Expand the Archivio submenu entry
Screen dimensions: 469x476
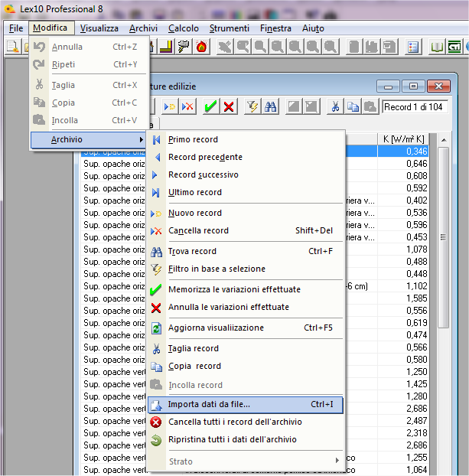point(88,139)
